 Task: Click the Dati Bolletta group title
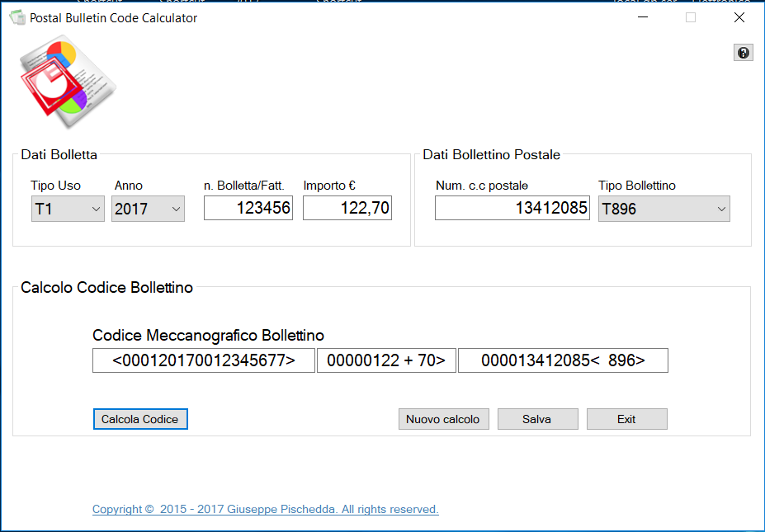point(59,154)
